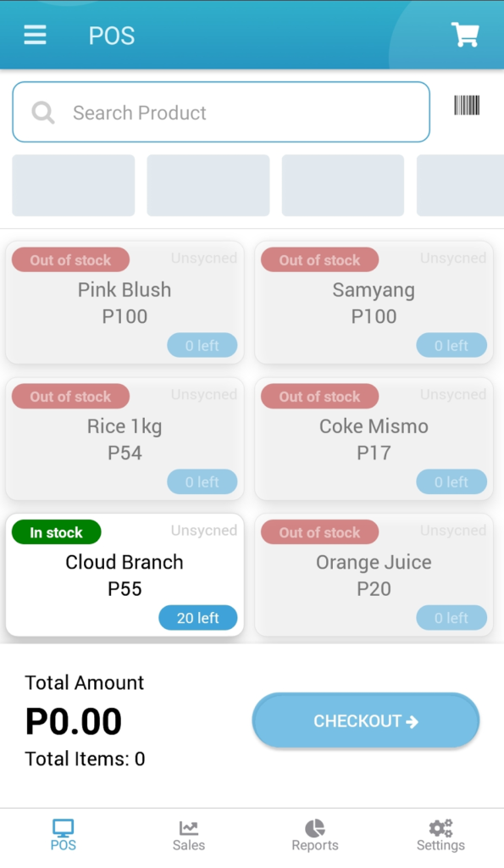Tap the CHECKOUT button
This screenshot has height=868, width=504.
coord(365,721)
